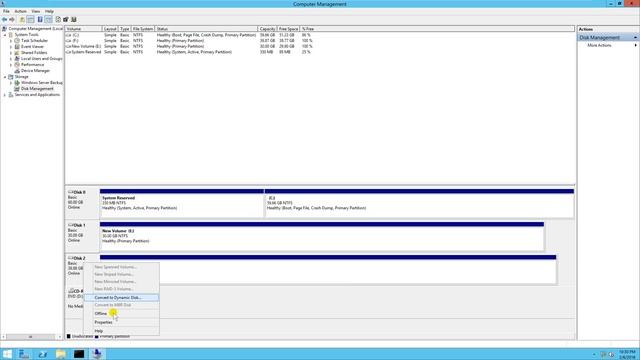Open the File menu
The width and height of the screenshot is (640, 360).
coord(6,11)
